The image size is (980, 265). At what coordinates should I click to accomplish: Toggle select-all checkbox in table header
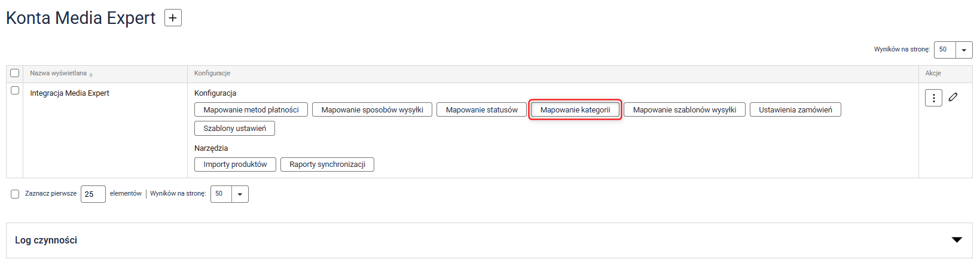point(15,73)
